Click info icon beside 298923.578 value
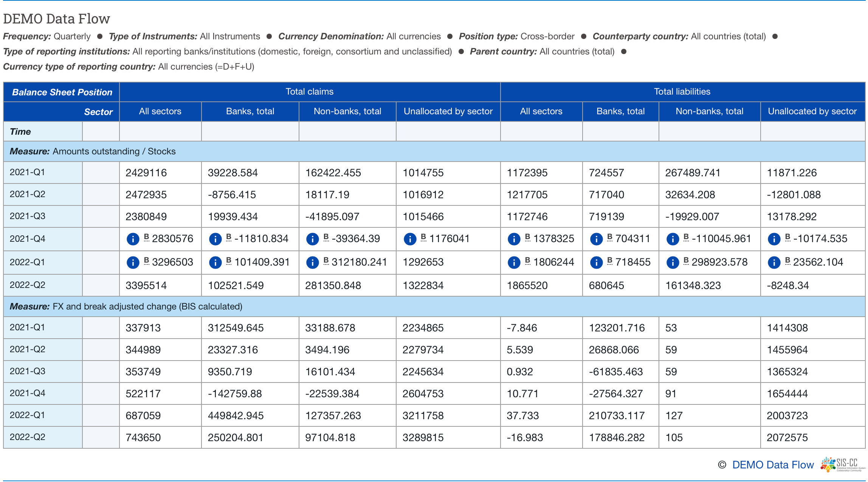Image resolution: width=868 pixels, height=482 pixels. pyautogui.click(x=673, y=263)
